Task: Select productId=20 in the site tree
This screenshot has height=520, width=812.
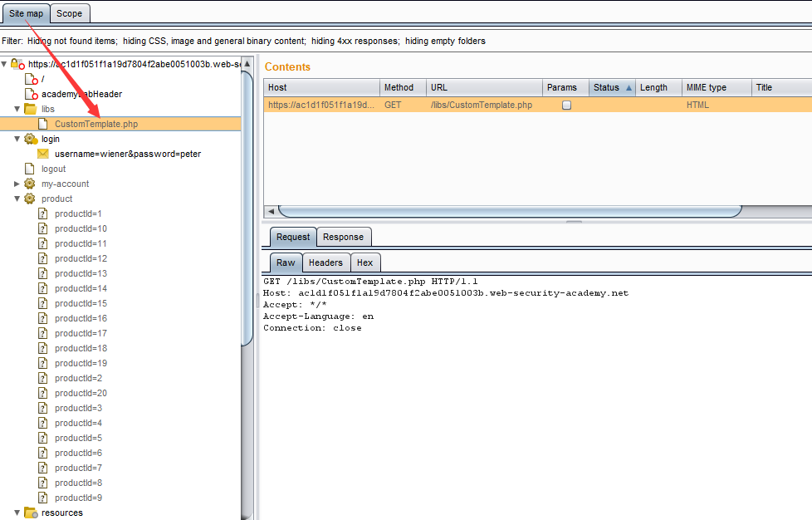Action: pos(81,393)
